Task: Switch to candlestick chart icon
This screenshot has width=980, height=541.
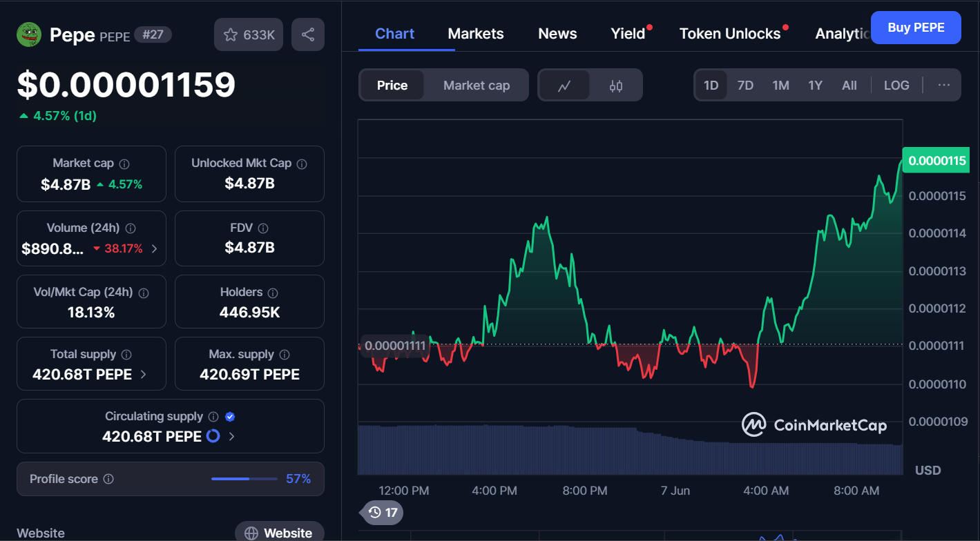Action: click(x=616, y=86)
